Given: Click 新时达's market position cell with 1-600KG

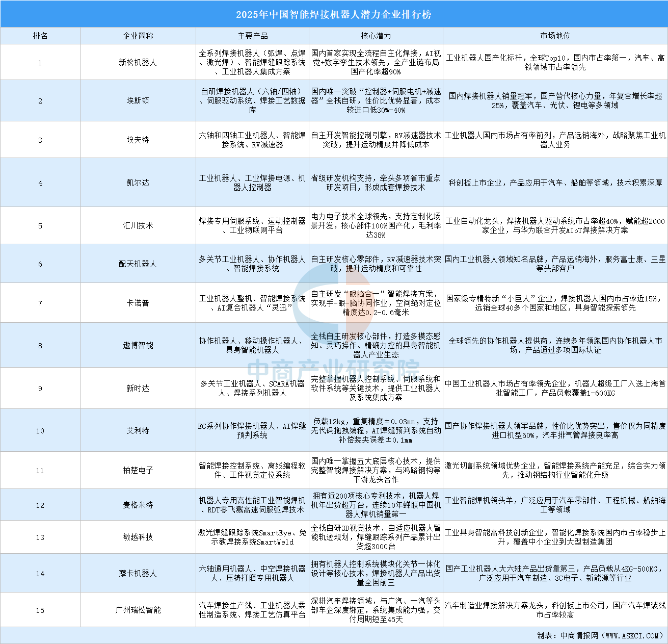Looking at the screenshot, I should pos(555,388).
